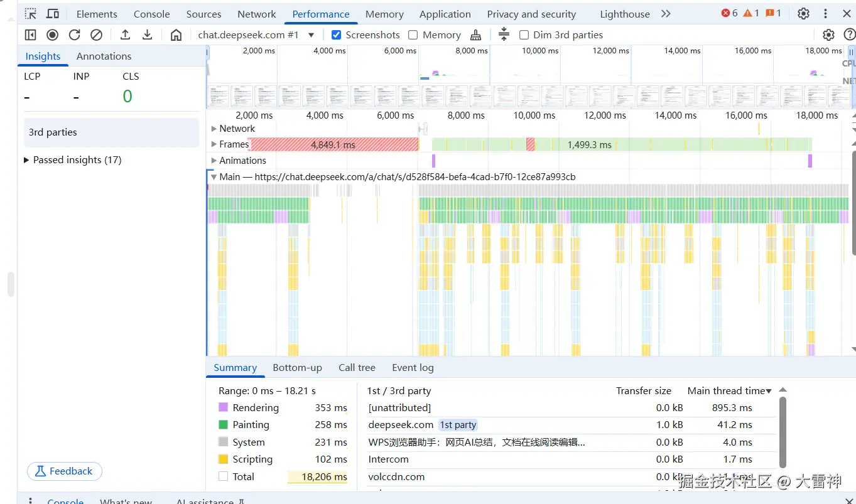The image size is (856, 504).
Task: Open the help question mark icon
Action: (x=849, y=35)
